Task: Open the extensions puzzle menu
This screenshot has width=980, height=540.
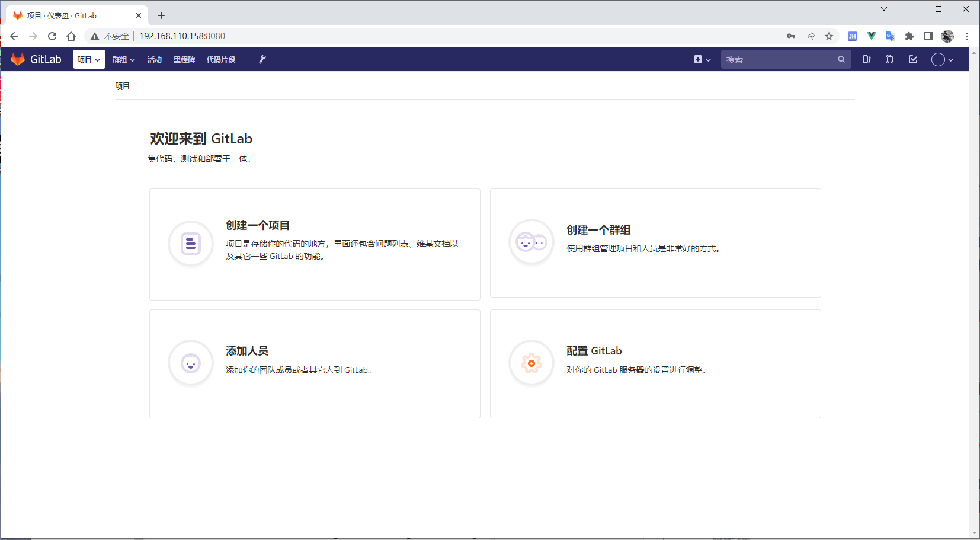Action: coord(909,36)
